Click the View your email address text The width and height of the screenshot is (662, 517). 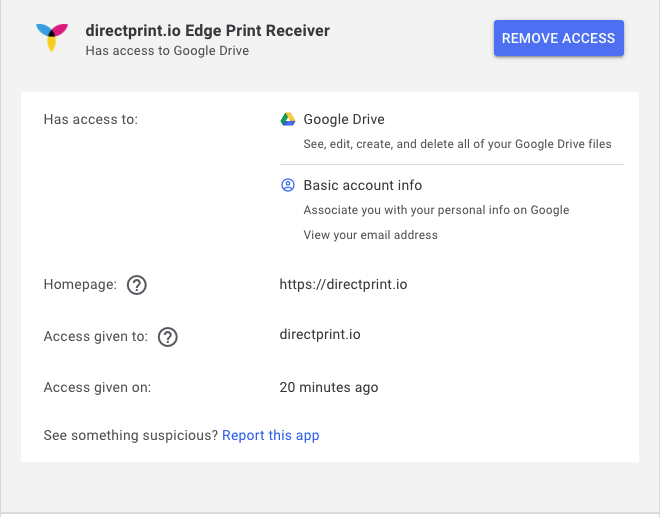pos(371,235)
